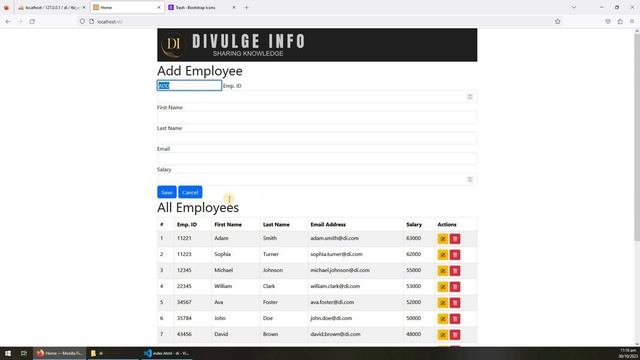Open a new browser tab
This screenshot has height=360, width=640.
(x=246, y=7)
